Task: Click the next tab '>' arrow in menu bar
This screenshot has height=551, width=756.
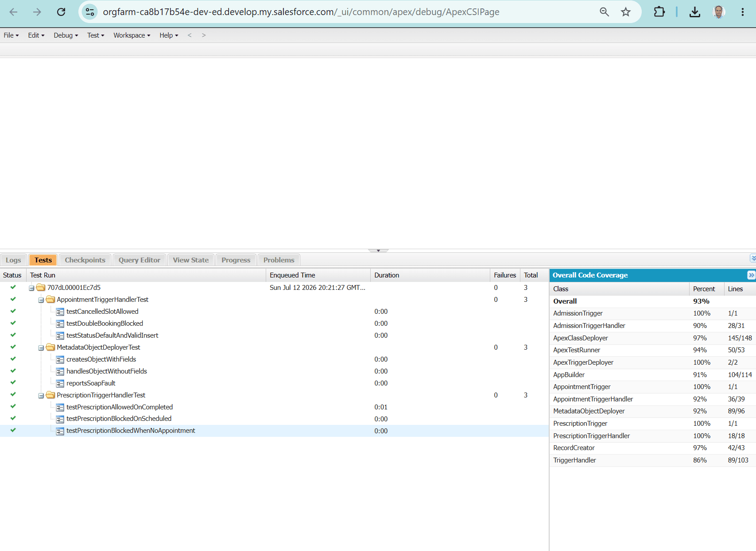Action: [x=204, y=35]
